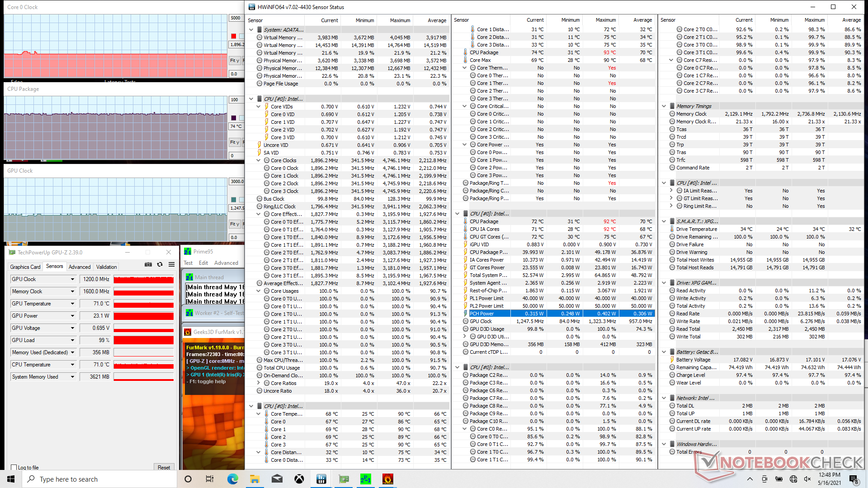This screenshot has width=868, height=488.
Task: Collapse System: ADATA sensor group
Action: point(251,30)
